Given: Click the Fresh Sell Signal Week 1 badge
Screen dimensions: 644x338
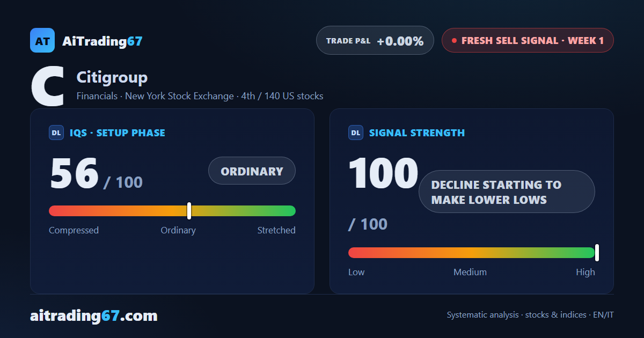Looking at the screenshot, I should pos(528,40).
